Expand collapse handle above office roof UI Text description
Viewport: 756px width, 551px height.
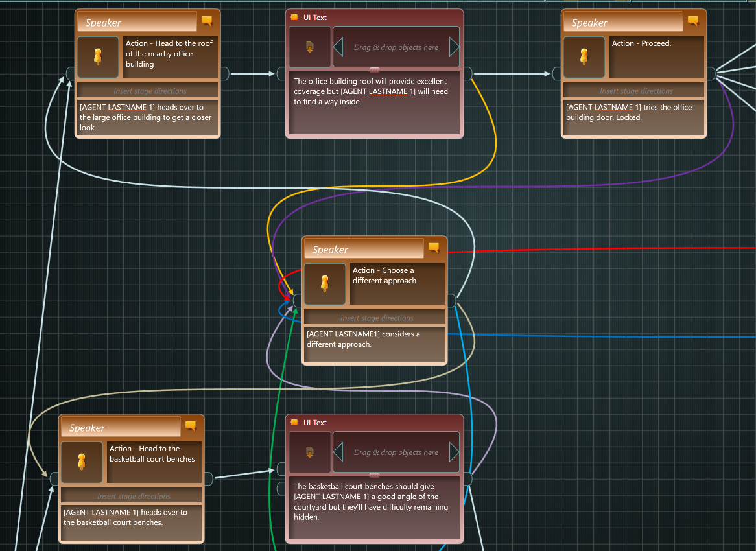click(374, 70)
